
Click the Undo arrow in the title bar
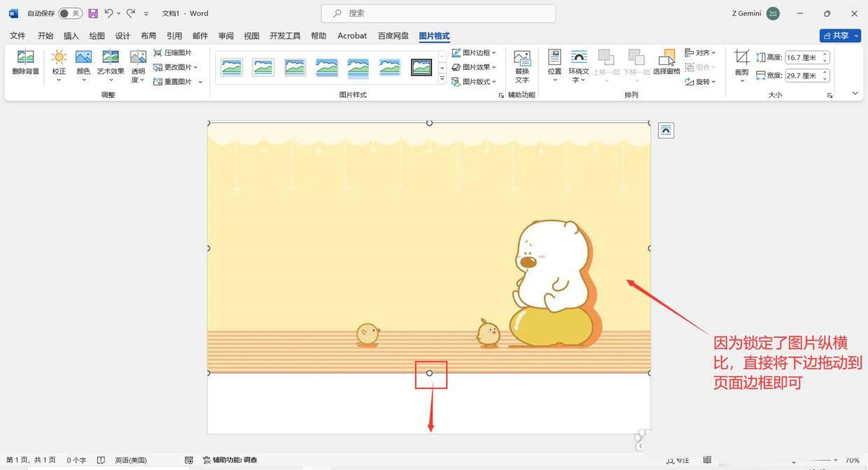pyautogui.click(x=109, y=13)
